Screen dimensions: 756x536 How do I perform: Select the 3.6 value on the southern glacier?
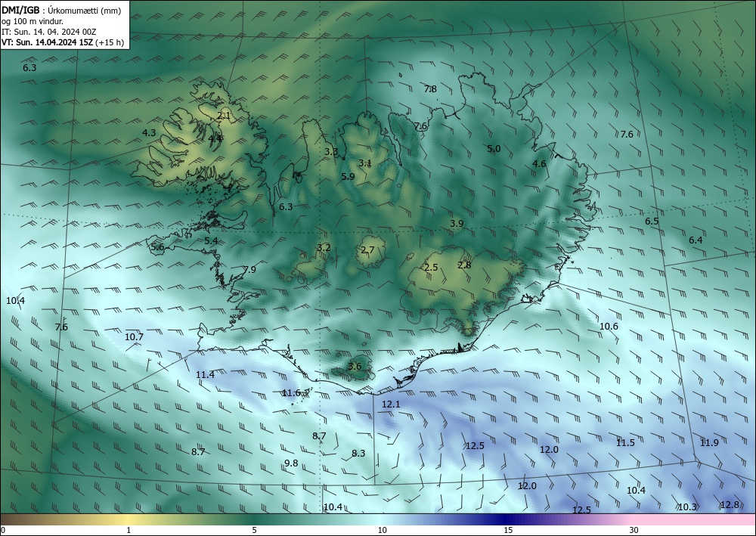[x=355, y=367]
